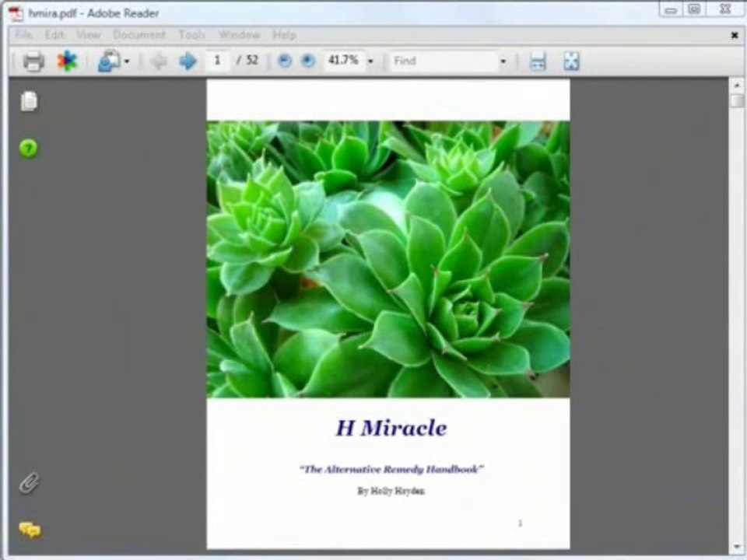Open the Tools menu
Image resolution: width=747 pixels, height=560 pixels.
(x=191, y=35)
